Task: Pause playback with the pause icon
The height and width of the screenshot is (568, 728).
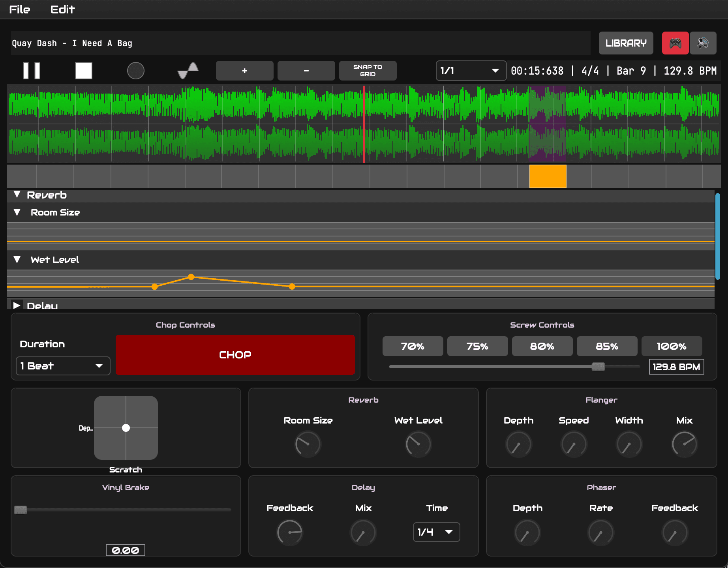Action: [32, 71]
